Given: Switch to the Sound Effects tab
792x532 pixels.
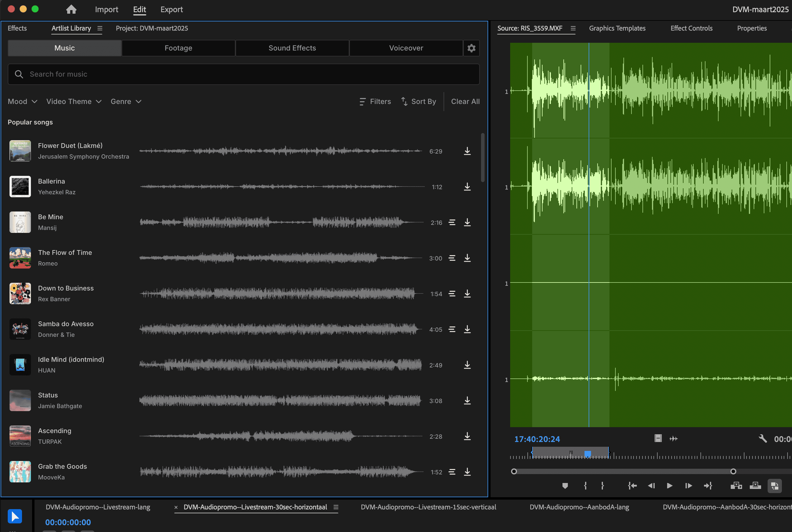Looking at the screenshot, I should pyautogui.click(x=292, y=48).
